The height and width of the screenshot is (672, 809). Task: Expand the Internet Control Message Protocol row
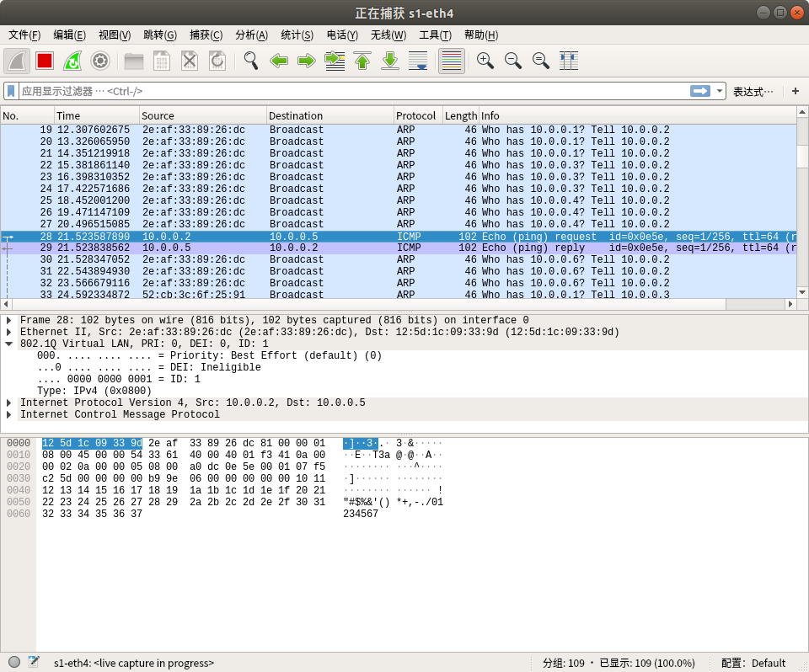click(9, 414)
